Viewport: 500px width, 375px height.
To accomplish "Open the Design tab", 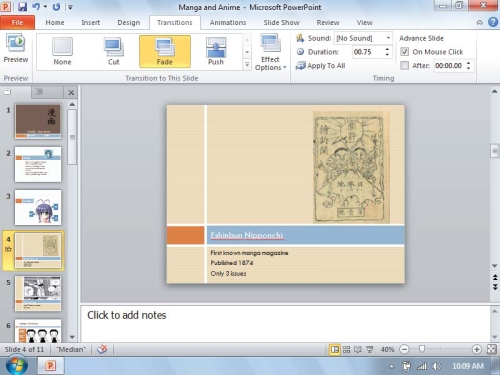I will point(129,22).
